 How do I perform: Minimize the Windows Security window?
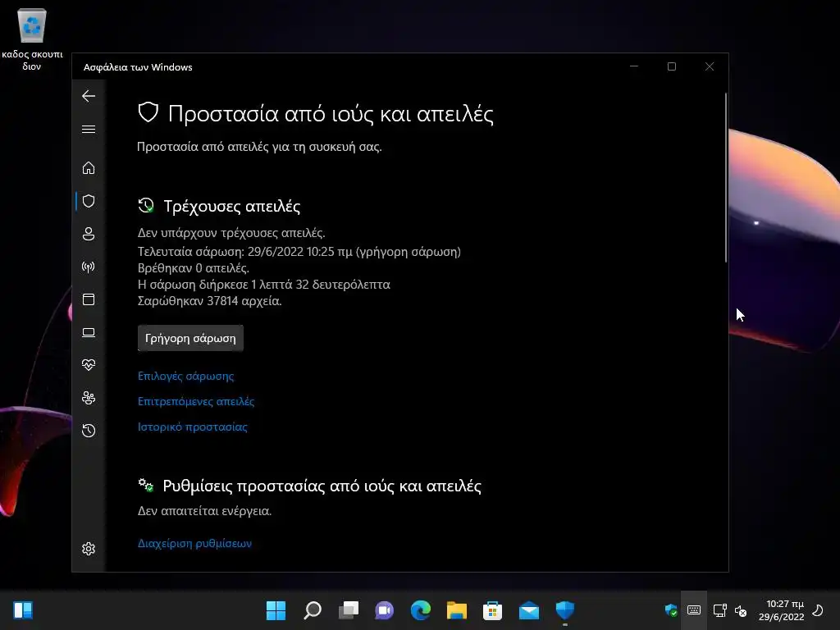pyautogui.click(x=634, y=66)
